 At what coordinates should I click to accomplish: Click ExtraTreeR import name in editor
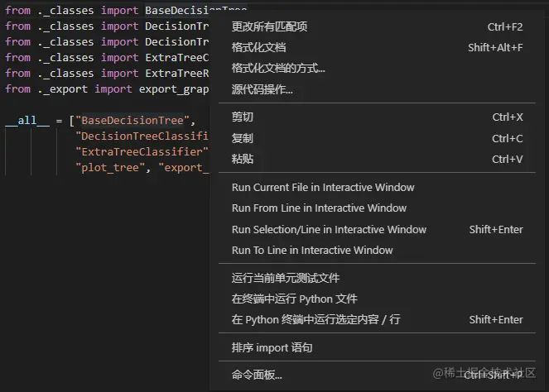tap(177, 74)
